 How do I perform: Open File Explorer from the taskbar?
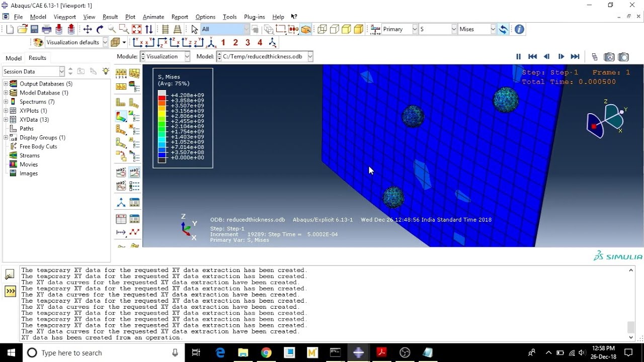[x=243, y=353]
